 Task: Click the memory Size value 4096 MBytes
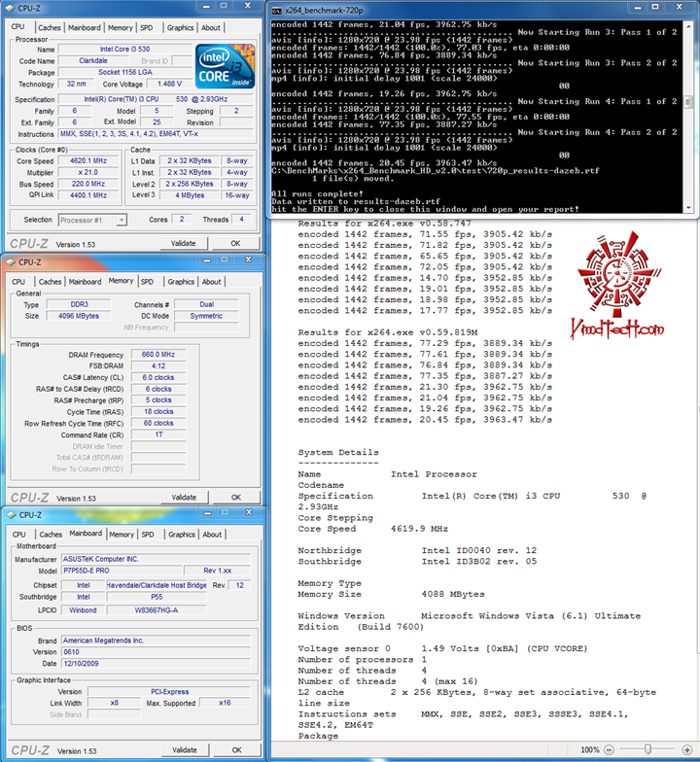click(x=79, y=316)
